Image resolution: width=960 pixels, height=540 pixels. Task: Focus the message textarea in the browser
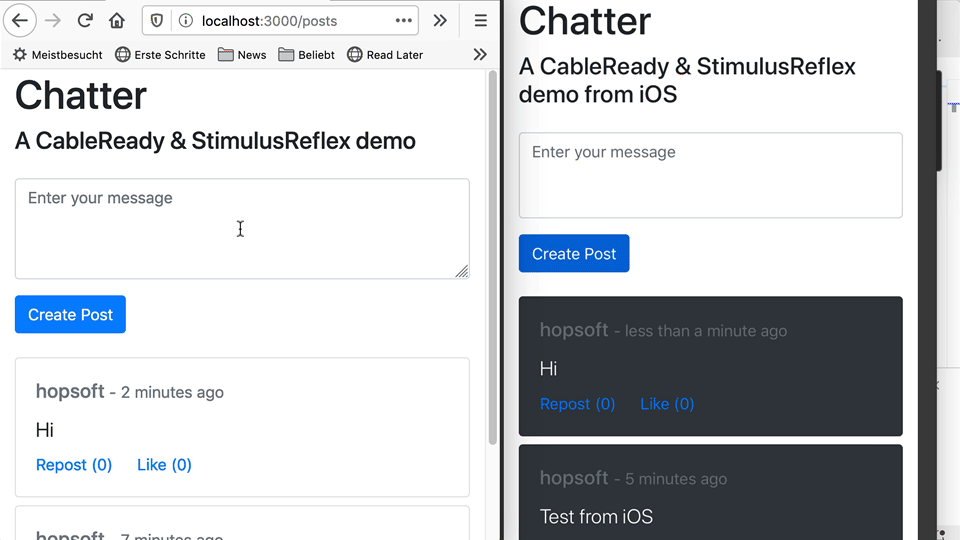tap(242, 229)
